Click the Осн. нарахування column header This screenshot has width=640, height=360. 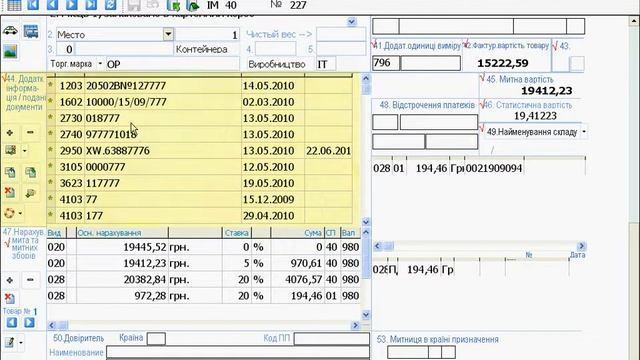click(x=122, y=233)
